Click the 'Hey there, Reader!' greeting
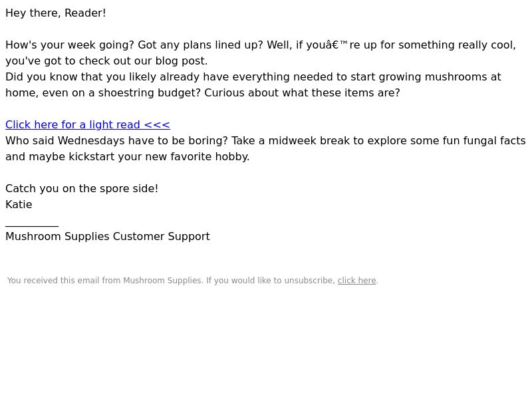This screenshot has width=532, height=399. point(56,13)
